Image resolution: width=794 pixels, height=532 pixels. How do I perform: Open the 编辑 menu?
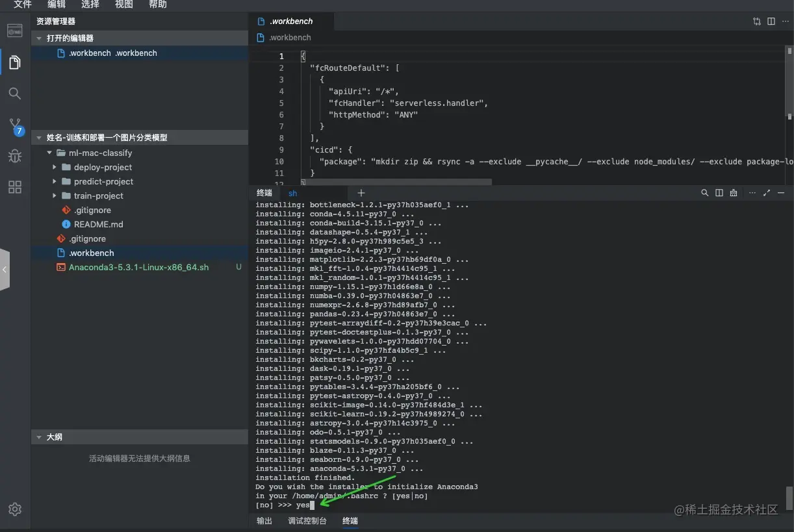57,5
